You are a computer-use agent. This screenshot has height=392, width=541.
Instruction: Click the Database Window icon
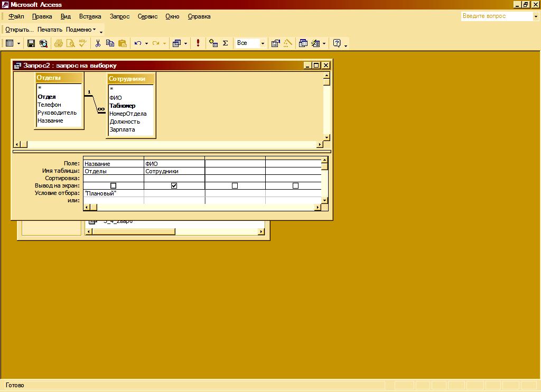tap(303, 43)
